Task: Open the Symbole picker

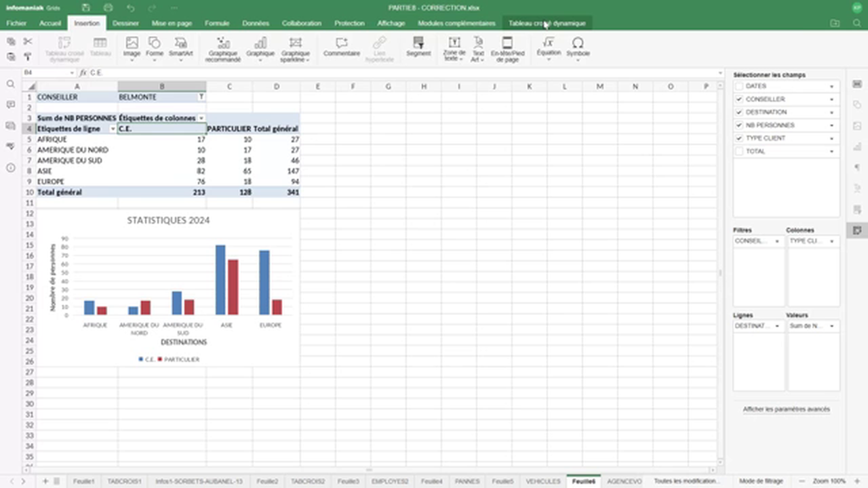Action: click(x=578, y=47)
